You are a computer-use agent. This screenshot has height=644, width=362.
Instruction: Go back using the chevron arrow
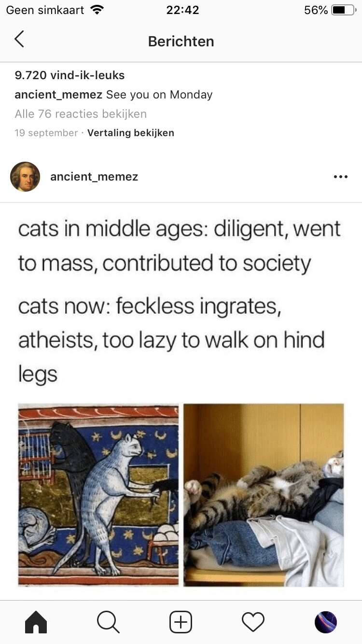pyautogui.click(x=19, y=39)
